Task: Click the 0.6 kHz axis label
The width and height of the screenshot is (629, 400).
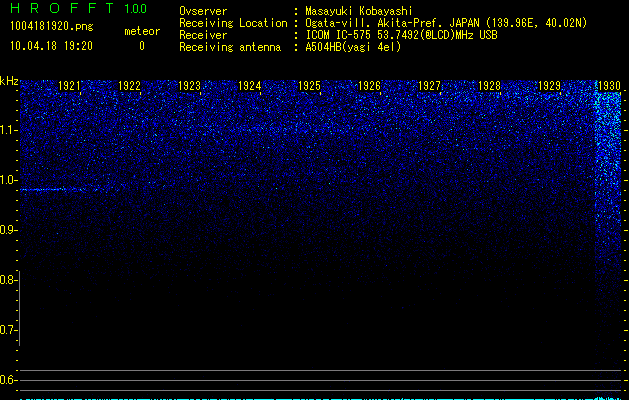Action: [8, 380]
